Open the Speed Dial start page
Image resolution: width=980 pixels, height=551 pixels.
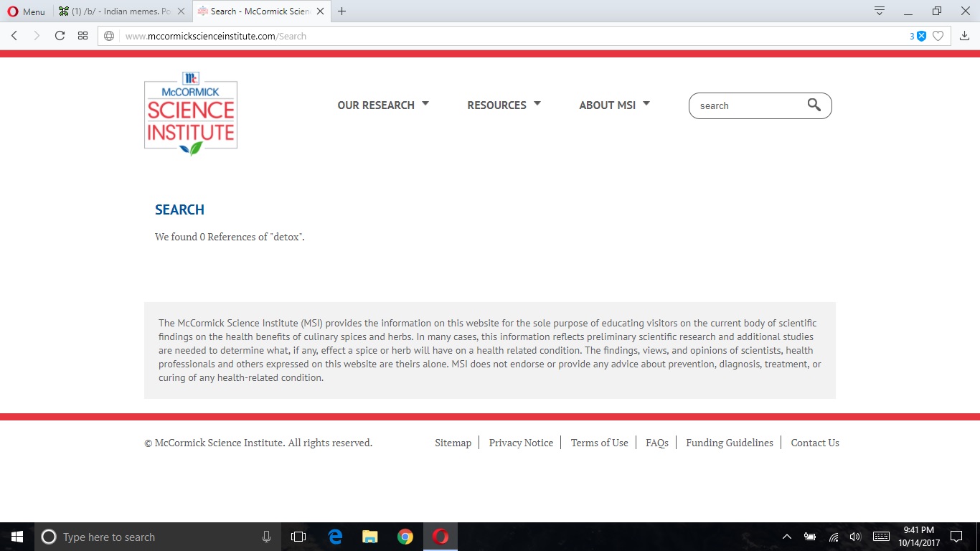[83, 36]
